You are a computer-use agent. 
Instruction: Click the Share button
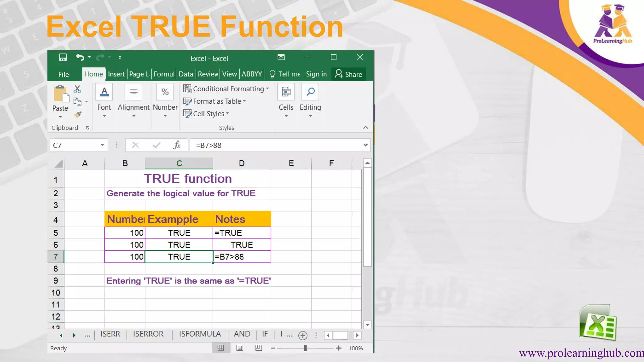[x=348, y=74]
